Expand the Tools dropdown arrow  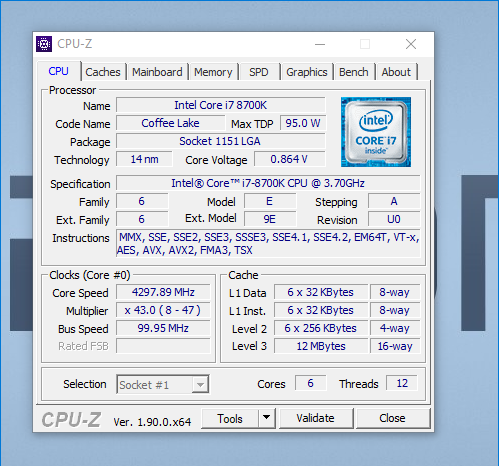tap(266, 418)
